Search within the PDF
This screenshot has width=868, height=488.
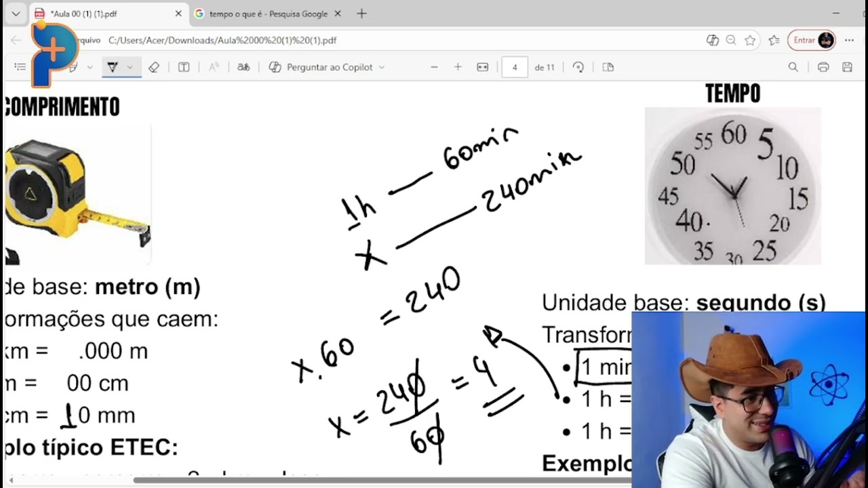[793, 67]
